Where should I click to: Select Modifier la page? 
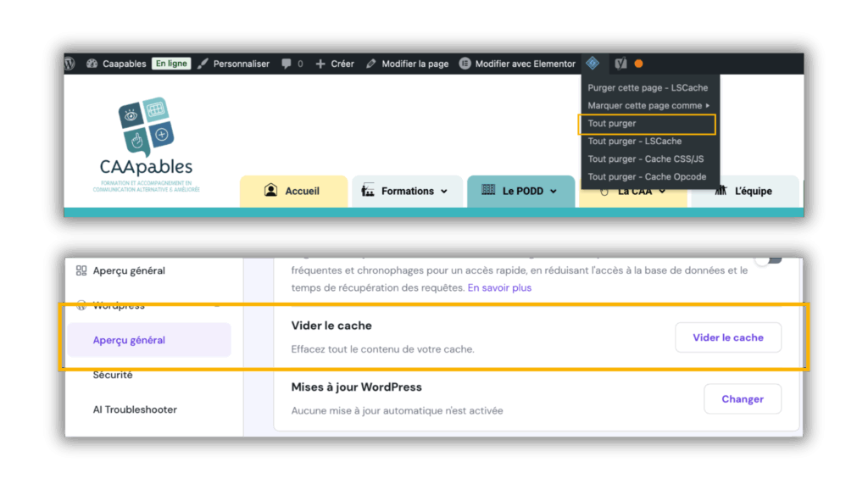pyautogui.click(x=415, y=64)
